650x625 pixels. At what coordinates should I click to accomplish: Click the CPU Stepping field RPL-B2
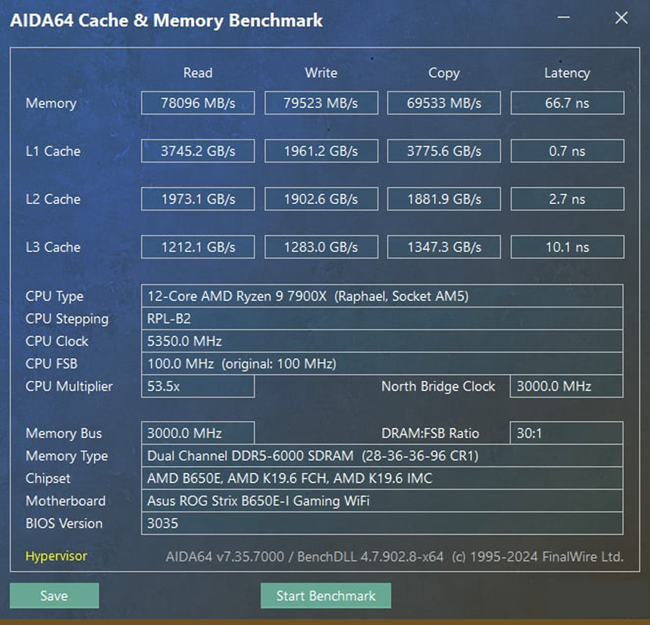[x=382, y=318]
